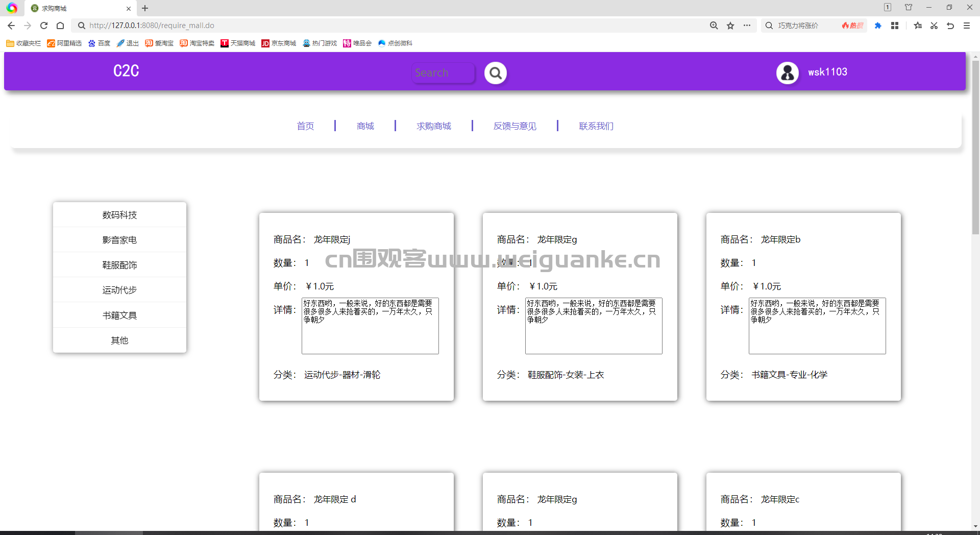Open 收藏夹栏 bookmarks folder
The width and height of the screenshot is (980, 535).
click(23, 43)
